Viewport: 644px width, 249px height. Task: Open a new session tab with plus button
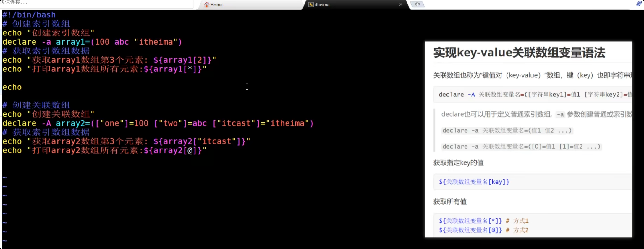click(417, 4)
